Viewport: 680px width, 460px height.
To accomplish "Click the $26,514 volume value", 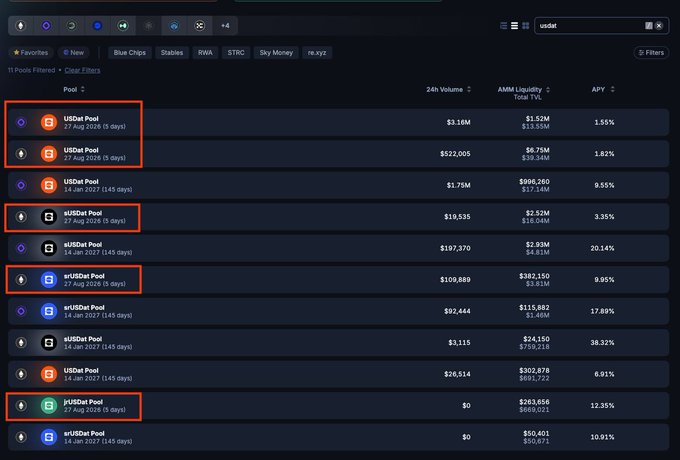I will pos(457,374).
